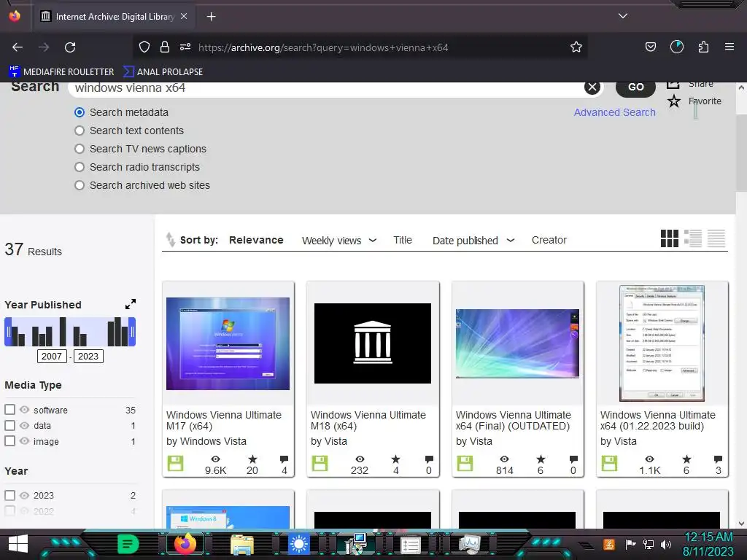Click reviews icon on 01.22.2023 build card
This screenshot has height=560, width=747.
(x=718, y=459)
